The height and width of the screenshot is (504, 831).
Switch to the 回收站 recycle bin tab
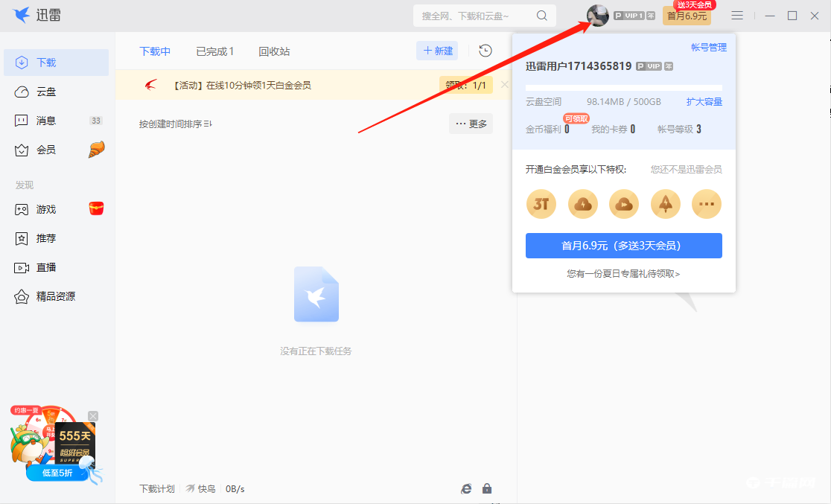point(275,51)
